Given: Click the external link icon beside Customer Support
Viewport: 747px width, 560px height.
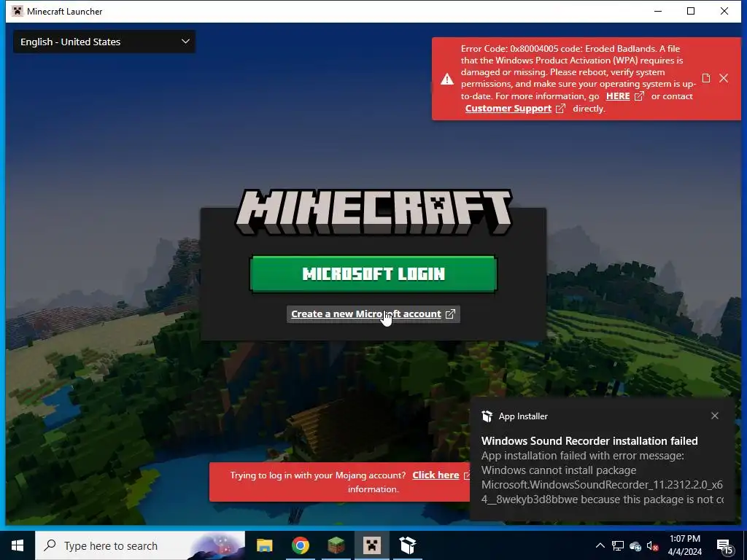Looking at the screenshot, I should [x=561, y=109].
